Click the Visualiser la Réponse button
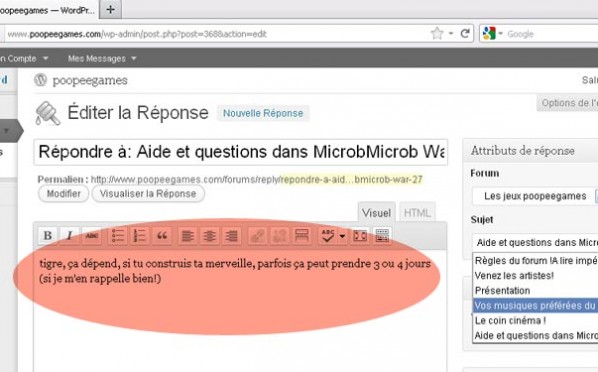Image resolution: width=598 pixels, height=372 pixels. pyautogui.click(x=148, y=194)
